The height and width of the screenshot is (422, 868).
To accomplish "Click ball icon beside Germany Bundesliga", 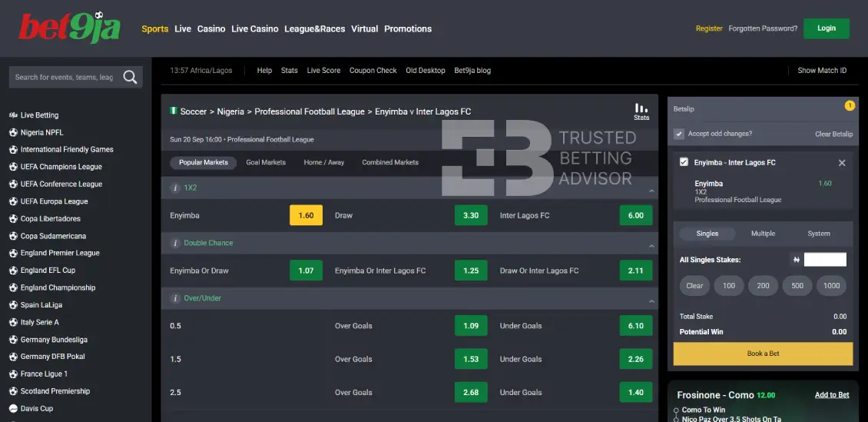I will (x=13, y=340).
